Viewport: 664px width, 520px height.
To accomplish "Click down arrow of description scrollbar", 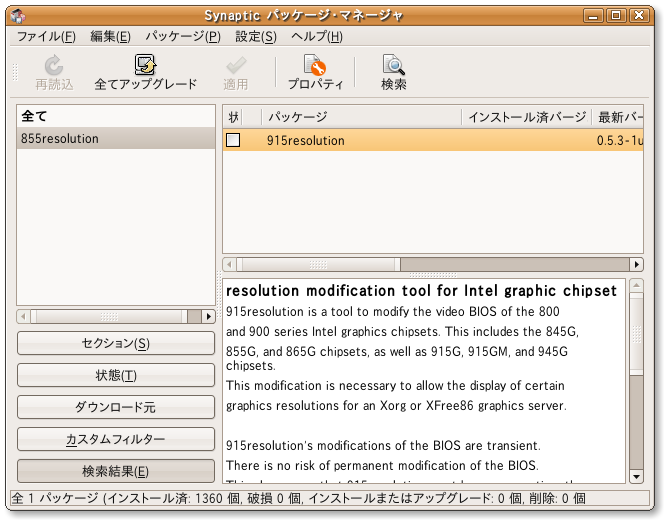I will point(636,477).
